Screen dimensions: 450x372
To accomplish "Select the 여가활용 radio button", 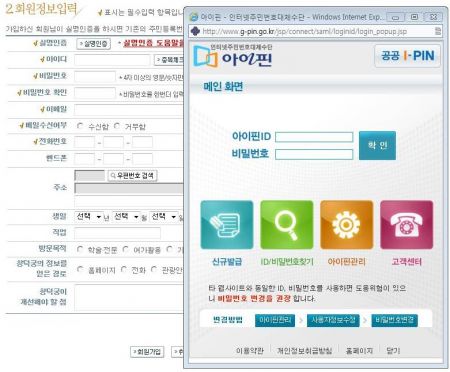I will (126, 249).
